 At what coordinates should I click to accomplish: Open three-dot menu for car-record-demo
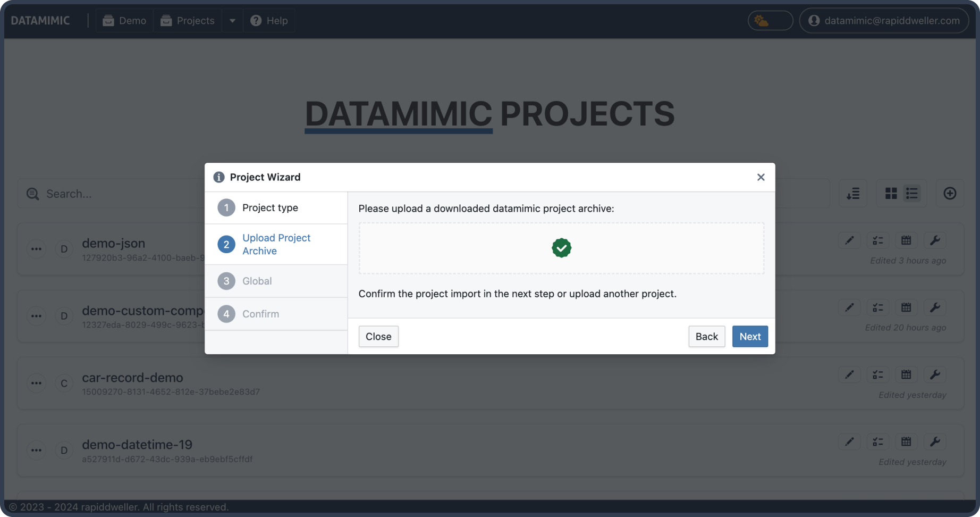click(x=36, y=383)
